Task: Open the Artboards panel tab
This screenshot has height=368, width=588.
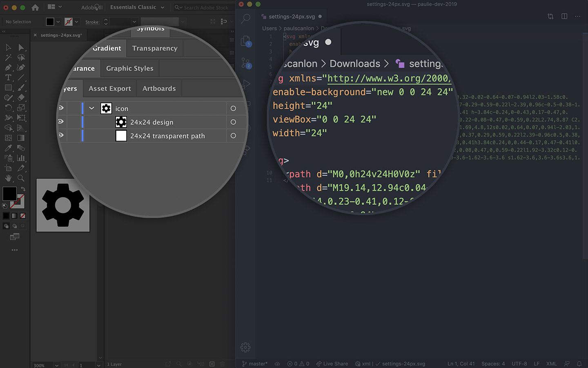Action: coord(159,88)
